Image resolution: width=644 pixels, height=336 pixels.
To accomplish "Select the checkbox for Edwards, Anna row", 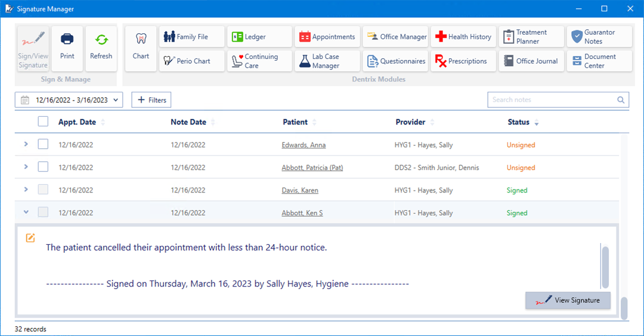I will 43,145.
